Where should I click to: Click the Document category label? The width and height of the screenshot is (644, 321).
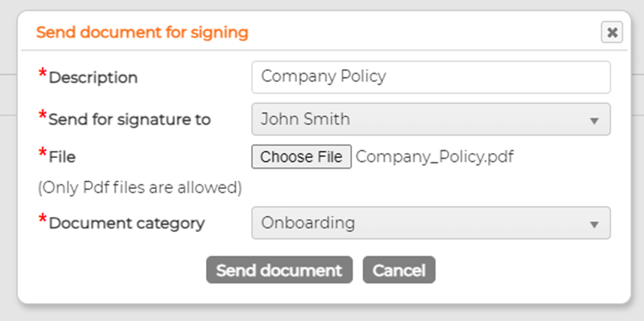(x=127, y=224)
